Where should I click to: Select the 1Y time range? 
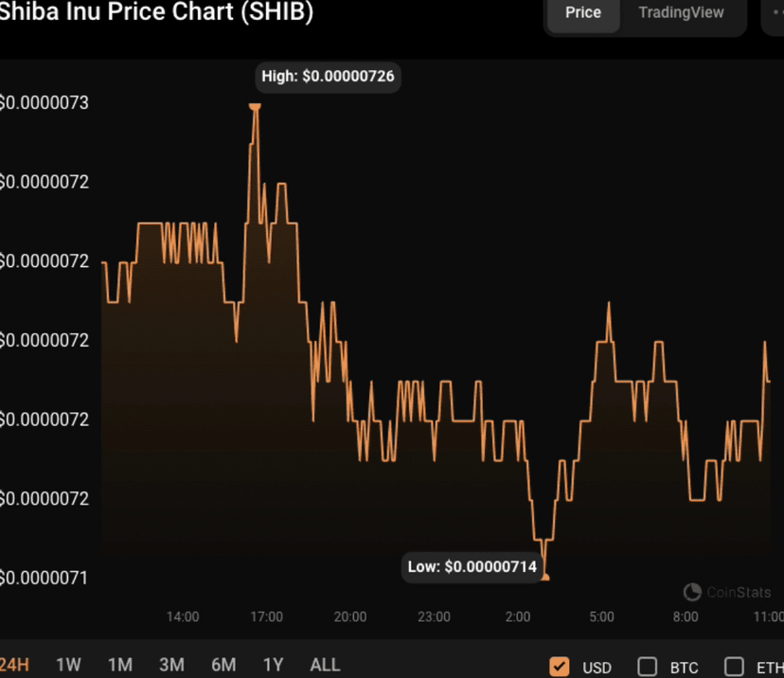click(273, 665)
